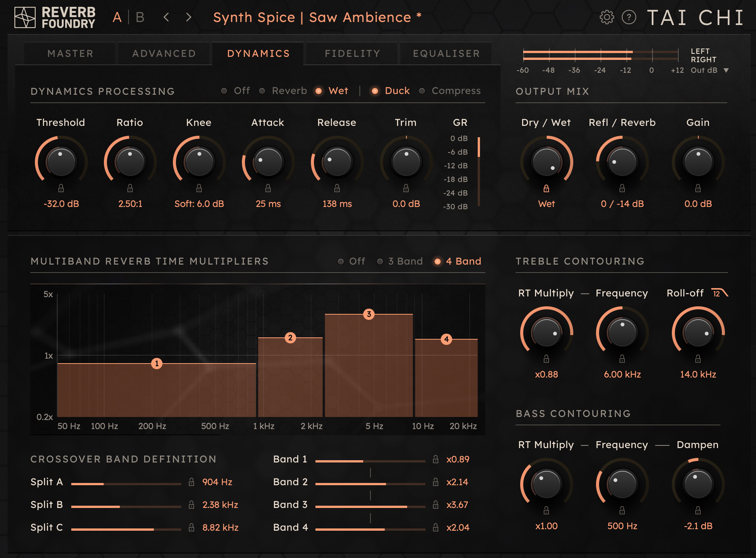Toggle the Threshold lock icon
The height and width of the screenshot is (558, 756).
[61, 188]
